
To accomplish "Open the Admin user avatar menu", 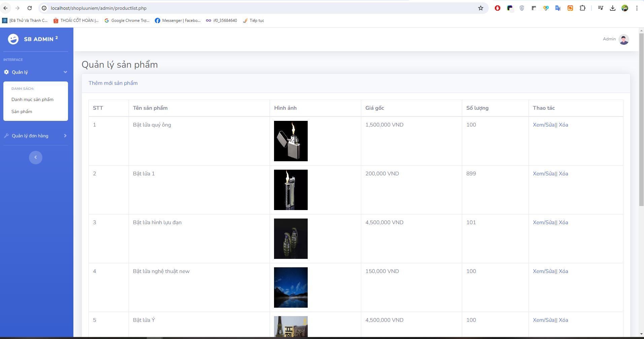I will [x=624, y=39].
